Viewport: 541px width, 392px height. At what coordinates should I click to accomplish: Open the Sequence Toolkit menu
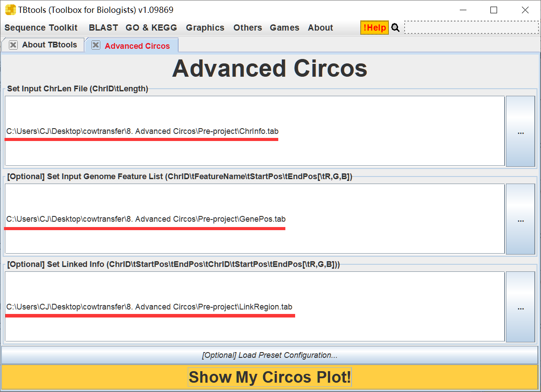pos(41,27)
